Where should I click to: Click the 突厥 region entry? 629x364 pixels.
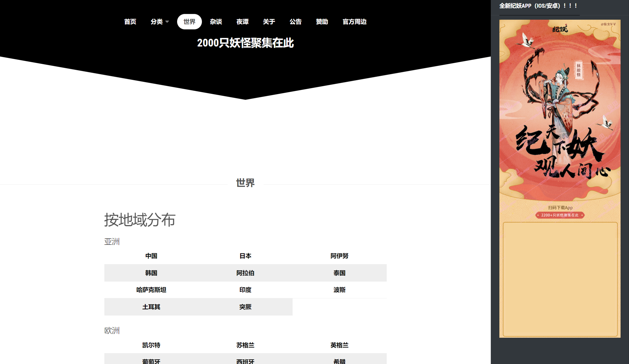[245, 307]
